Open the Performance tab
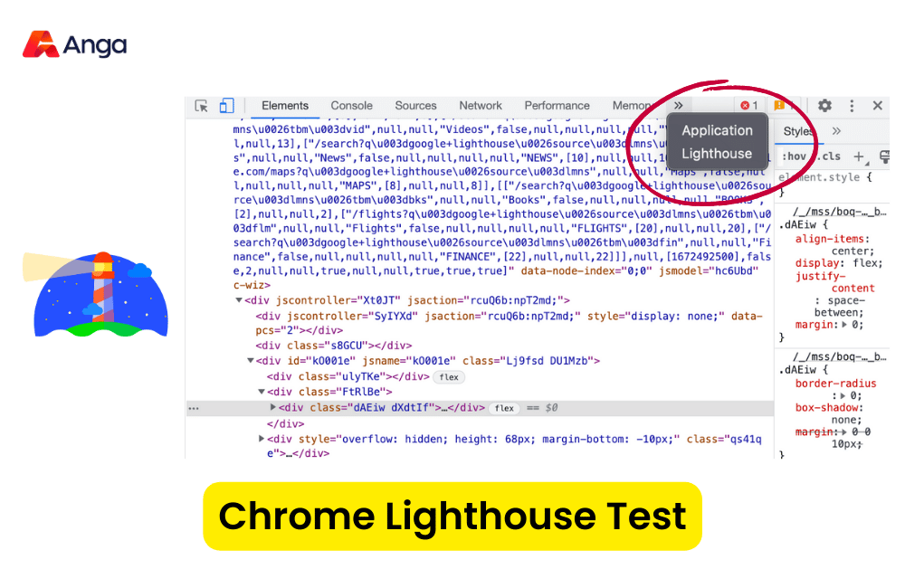 tap(557, 106)
